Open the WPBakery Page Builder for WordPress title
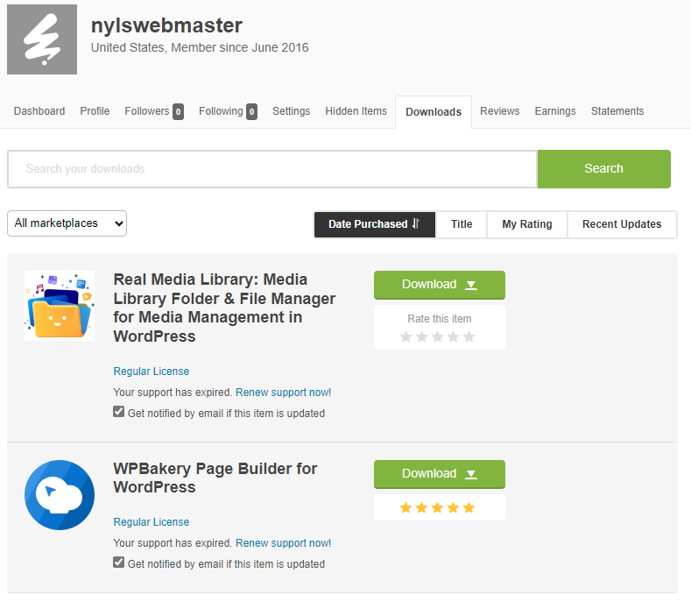 pos(215,478)
